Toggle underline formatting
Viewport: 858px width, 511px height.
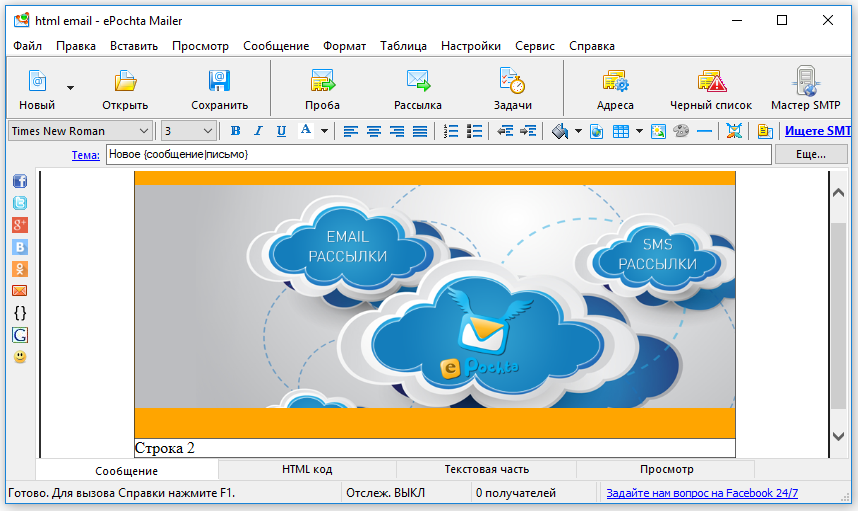coord(281,131)
